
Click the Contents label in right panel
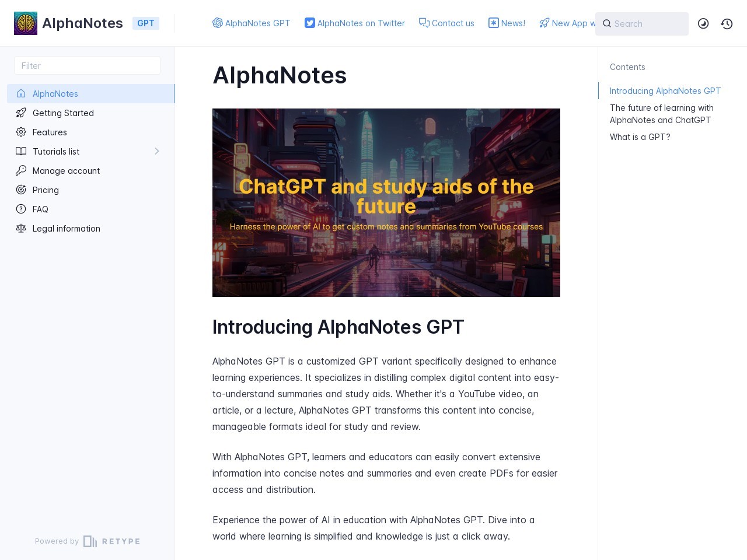pyautogui.click(x=627, y=67)
